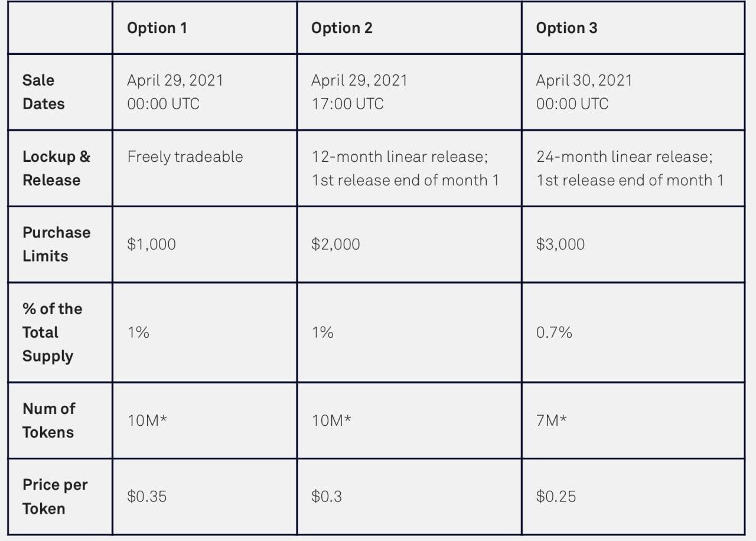Screen dimensions: 756x541
Task: Select the Sale Dates row label
Action: (44, 92)
